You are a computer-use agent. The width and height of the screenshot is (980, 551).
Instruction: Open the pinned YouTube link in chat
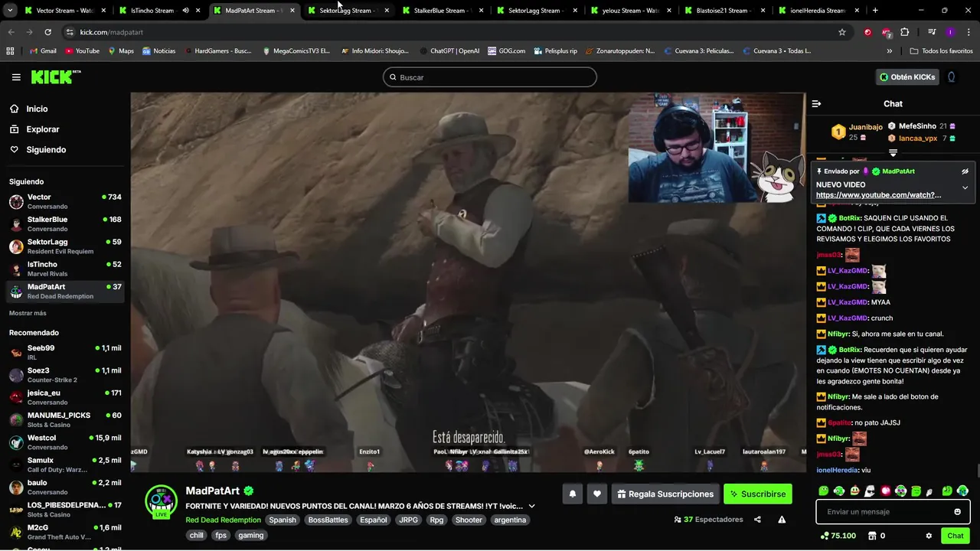pyautogui.click(x=878, y=195)
